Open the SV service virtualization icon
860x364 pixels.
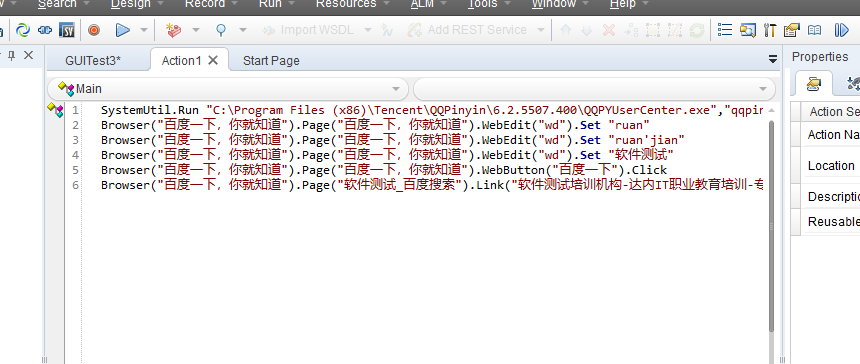(x=67, y=30)
